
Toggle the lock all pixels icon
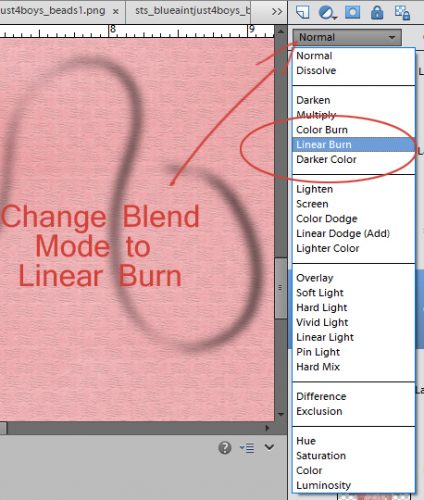pos(377,12)
